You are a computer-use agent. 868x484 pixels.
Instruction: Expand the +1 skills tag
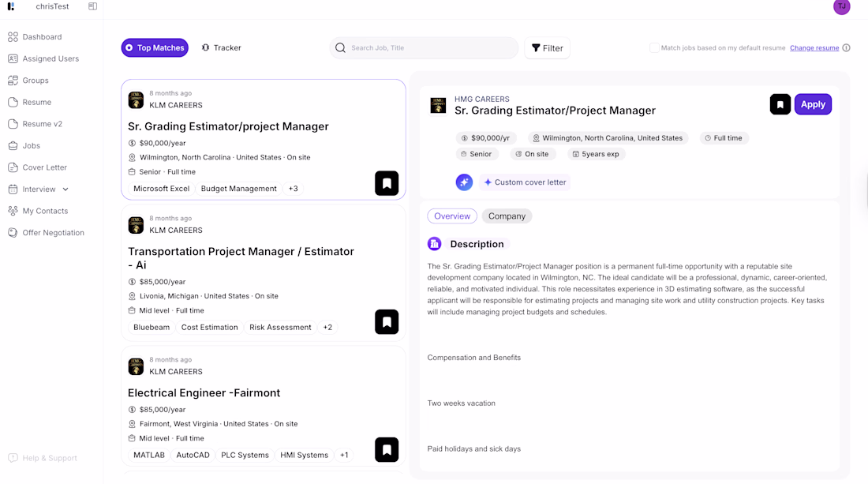(344, 456)
